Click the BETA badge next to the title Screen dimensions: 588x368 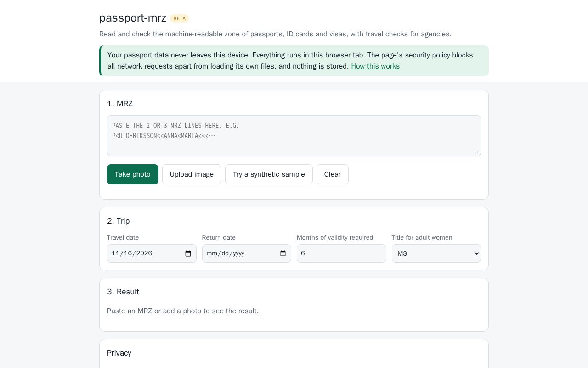(180, 18)
